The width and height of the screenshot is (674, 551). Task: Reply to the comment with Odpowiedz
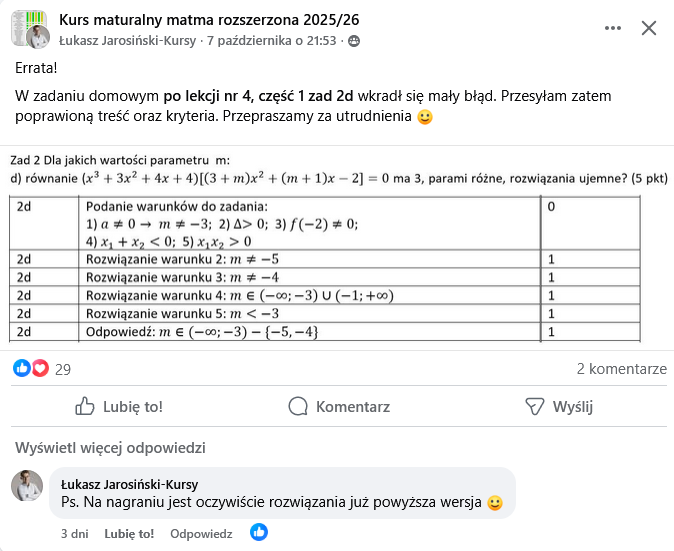201,534
